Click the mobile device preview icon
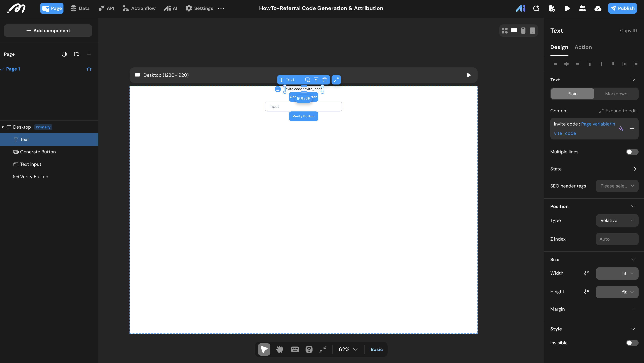Viewport: 644px width, 363px height. click(523, 31)
